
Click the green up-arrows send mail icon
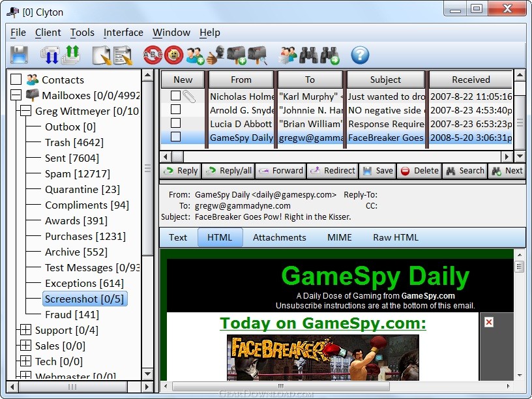point(70,55)
